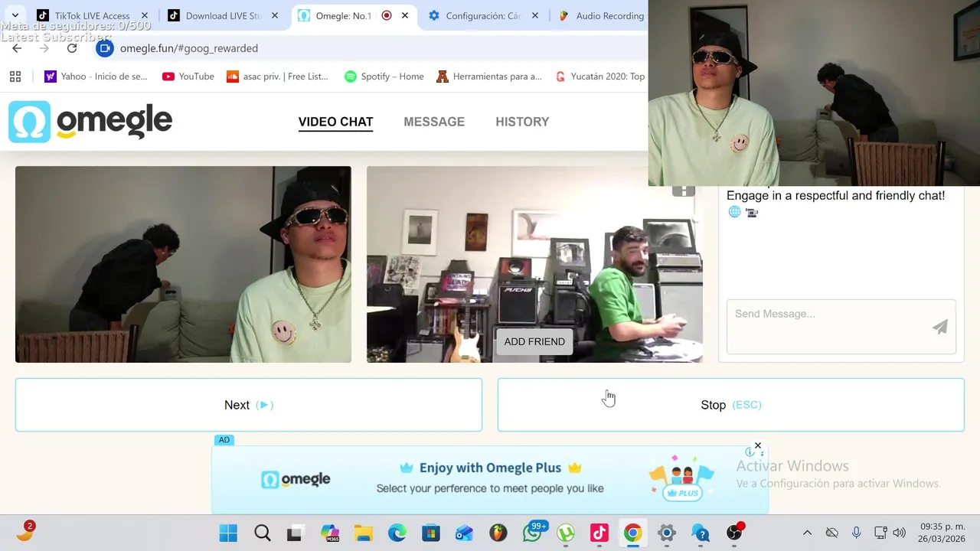Click the microphone icon in the system tray
The width and height of the screenshot is (980, 551).
tap(856, 533)
